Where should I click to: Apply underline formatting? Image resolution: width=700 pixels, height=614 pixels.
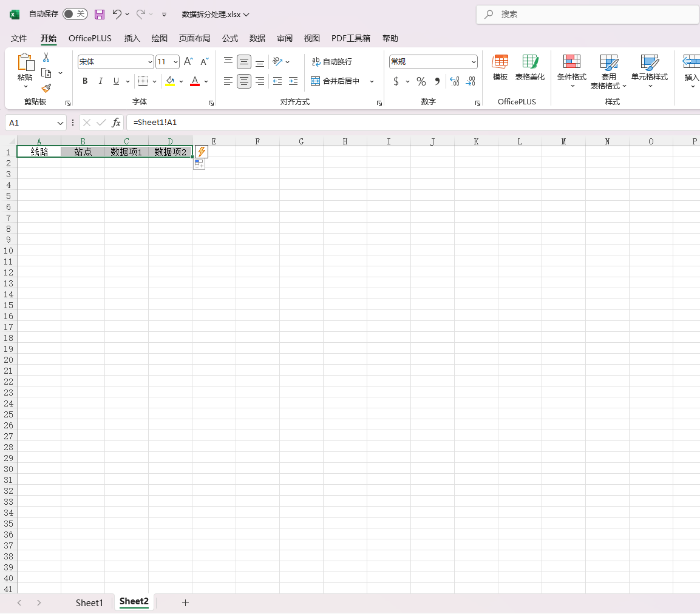click(116, 81)
